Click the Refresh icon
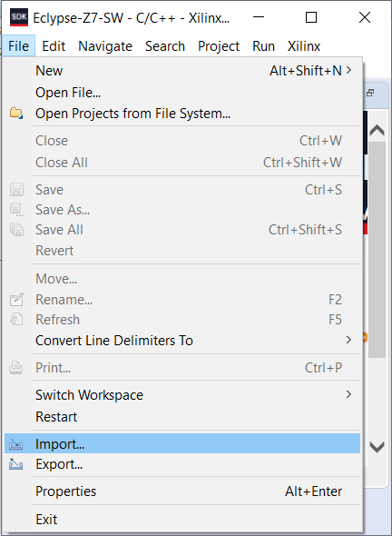 [16, 320]
